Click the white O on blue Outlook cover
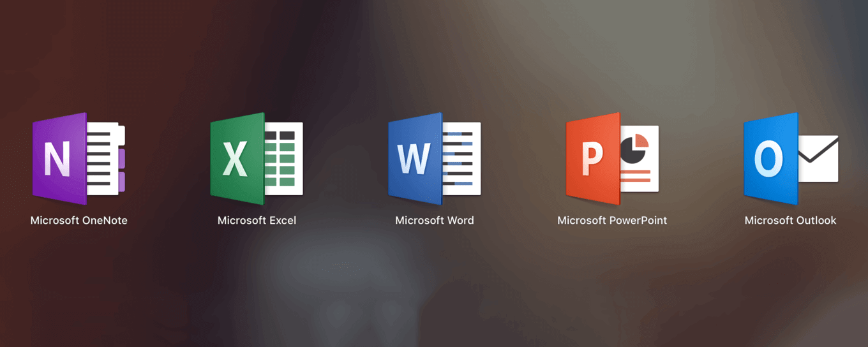868x347 pixels. click(x=768, y=159)
